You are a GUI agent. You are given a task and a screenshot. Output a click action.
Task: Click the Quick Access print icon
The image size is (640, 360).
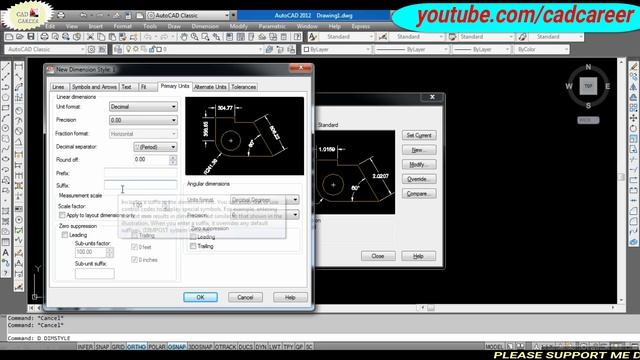[61, 16]
